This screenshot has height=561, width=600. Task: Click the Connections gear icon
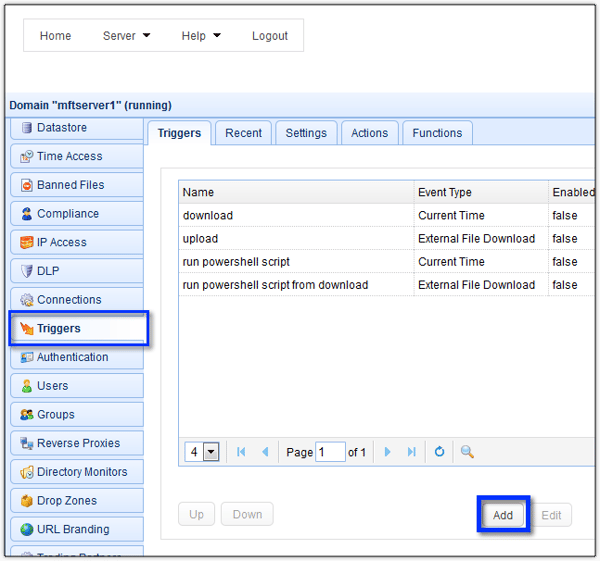pos(27,300)
